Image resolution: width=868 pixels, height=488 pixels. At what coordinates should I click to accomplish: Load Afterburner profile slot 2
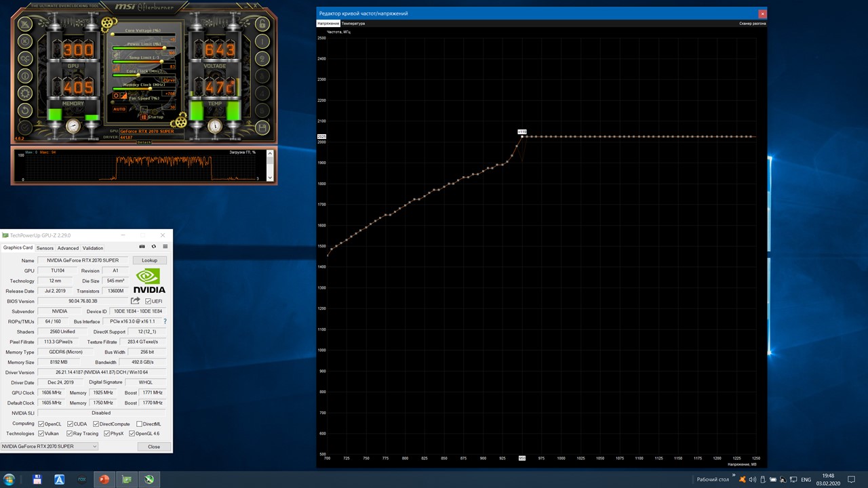[262, 58]
